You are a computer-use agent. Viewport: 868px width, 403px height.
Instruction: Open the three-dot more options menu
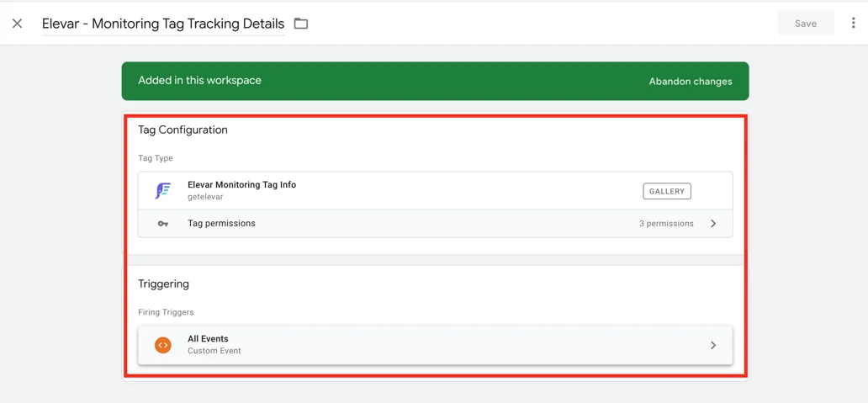point(853,24)
